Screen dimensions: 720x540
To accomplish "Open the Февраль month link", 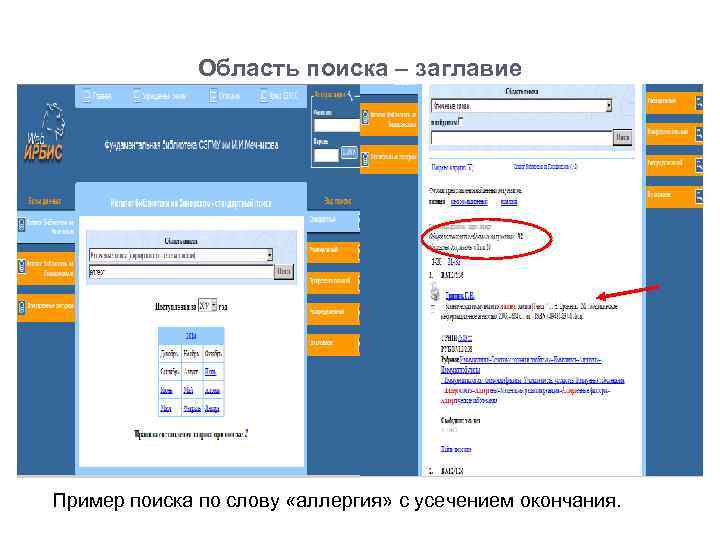I will pyautogui.click(x=192, y=409).
